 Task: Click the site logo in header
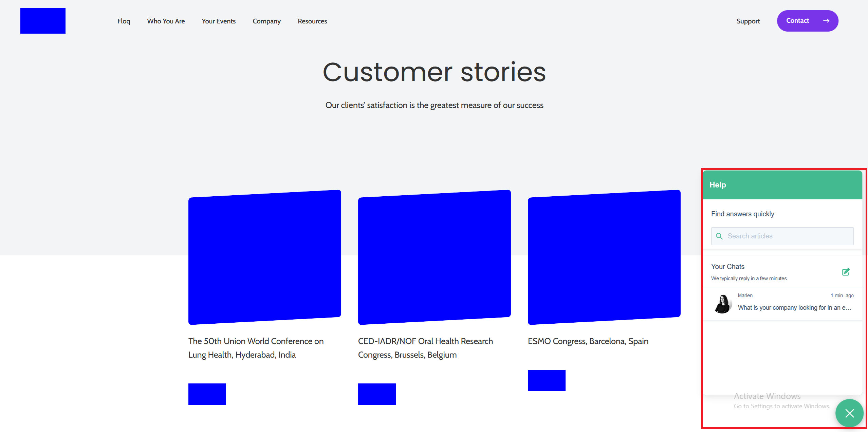pyautogui.click(x=43, y=21)
